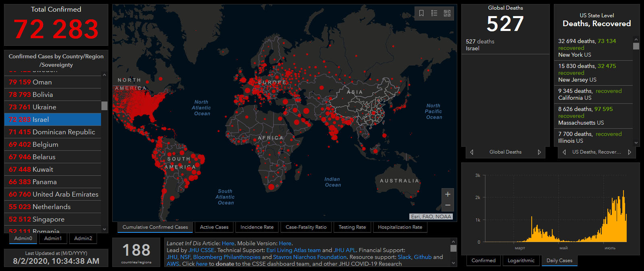Image resolution: width=644 pixels, height=271 pixels.
Task: Go to previous US Deaths, Recovered panel
Action: click(564, 152)
